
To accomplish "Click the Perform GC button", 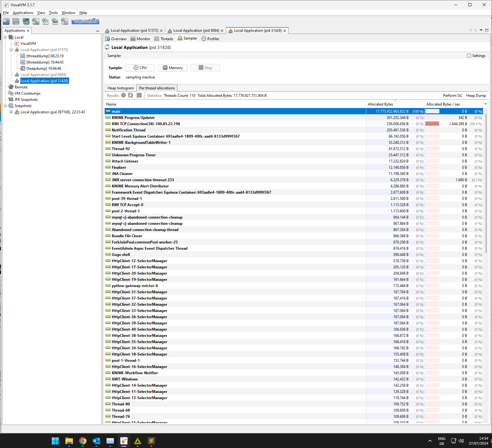I will pos(453,96).
